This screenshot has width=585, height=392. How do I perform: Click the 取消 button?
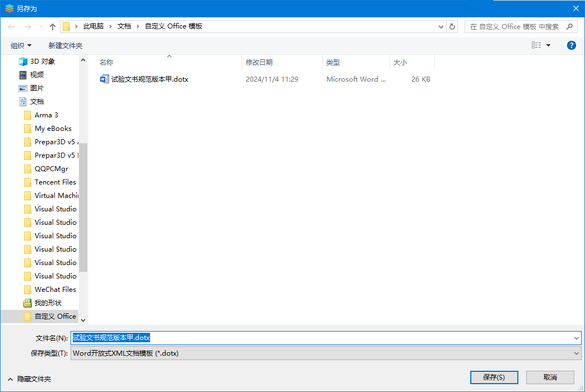click(550, 377)
